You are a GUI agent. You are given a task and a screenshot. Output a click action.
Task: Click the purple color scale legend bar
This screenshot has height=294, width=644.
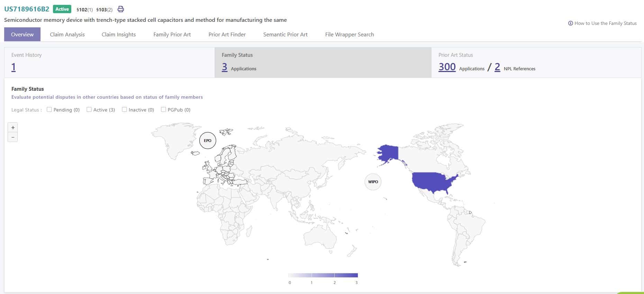coord(323,275)
